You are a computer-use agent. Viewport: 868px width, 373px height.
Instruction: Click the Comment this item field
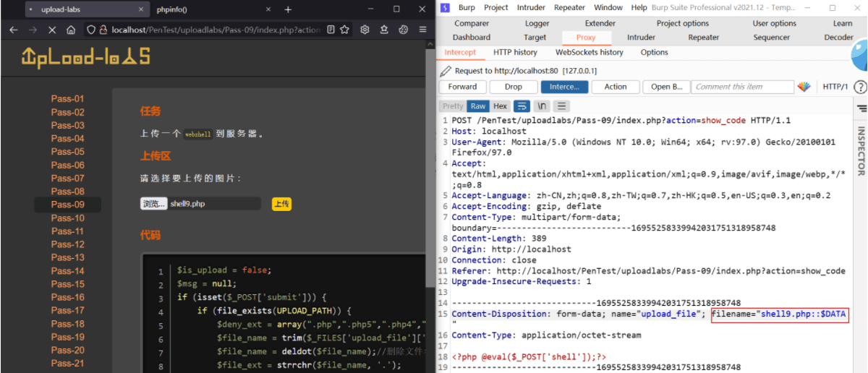[743, 87]
